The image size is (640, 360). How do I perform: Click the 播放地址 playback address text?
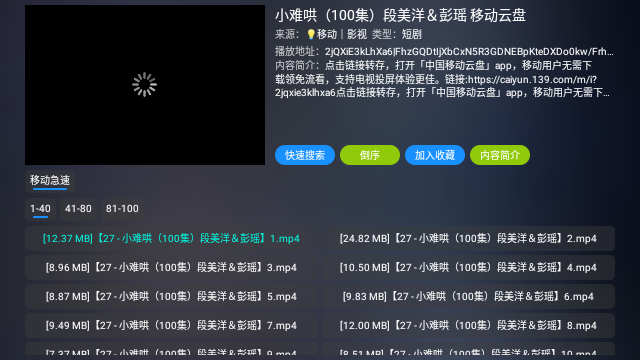(444, 52)
